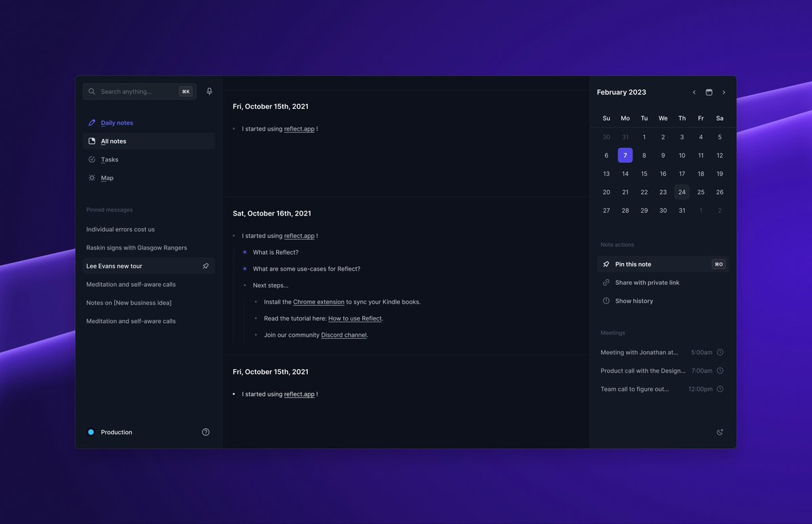Open Daily notes in sidebar

pyautogui.click(x=149, y=123)
